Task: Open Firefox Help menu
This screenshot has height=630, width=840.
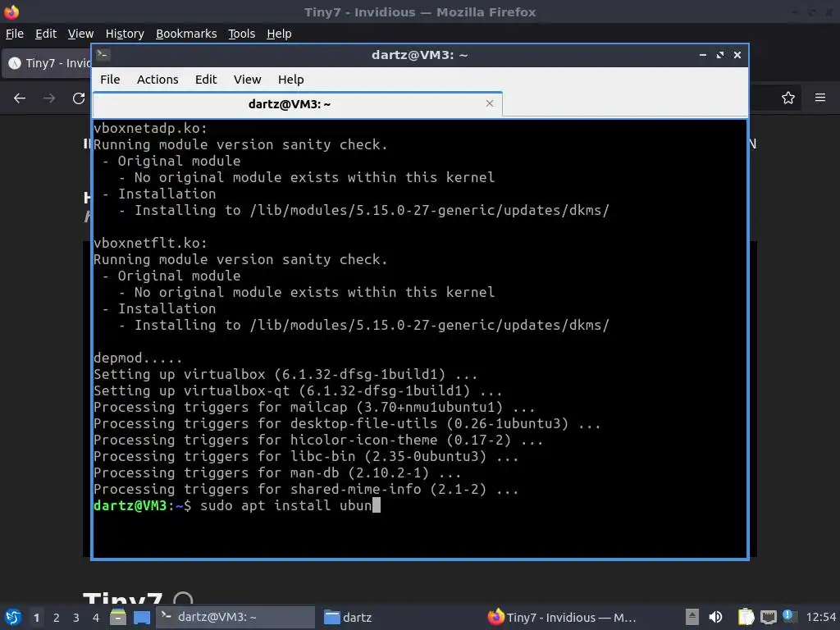Action: tap(279, 34)
